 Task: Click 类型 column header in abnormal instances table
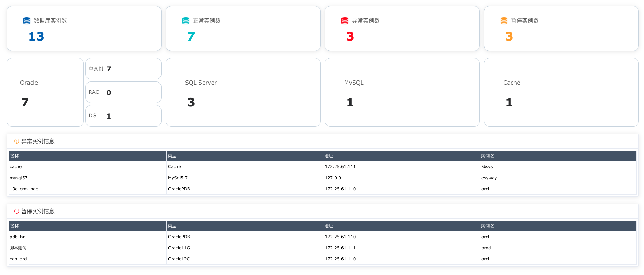(x=245, y=156)
